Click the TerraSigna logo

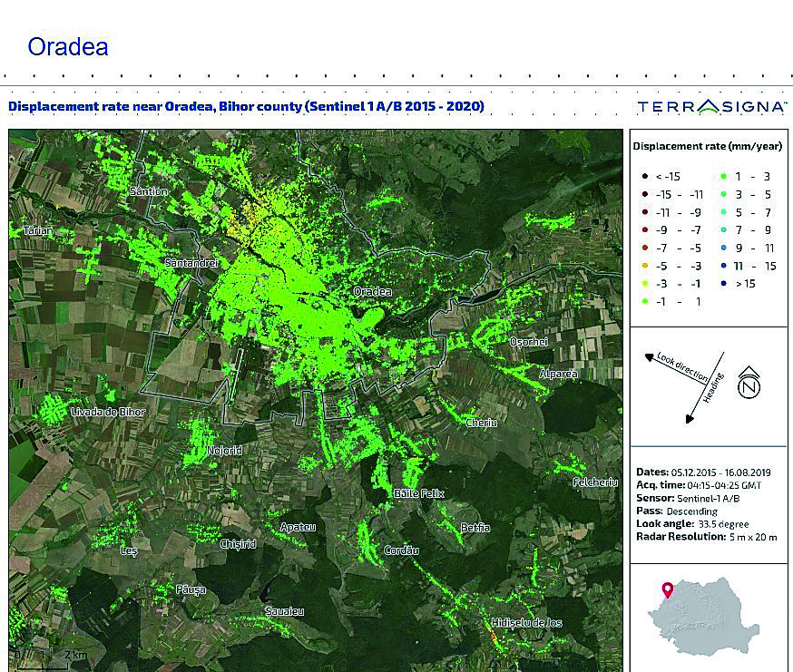[x=711, y=107]
